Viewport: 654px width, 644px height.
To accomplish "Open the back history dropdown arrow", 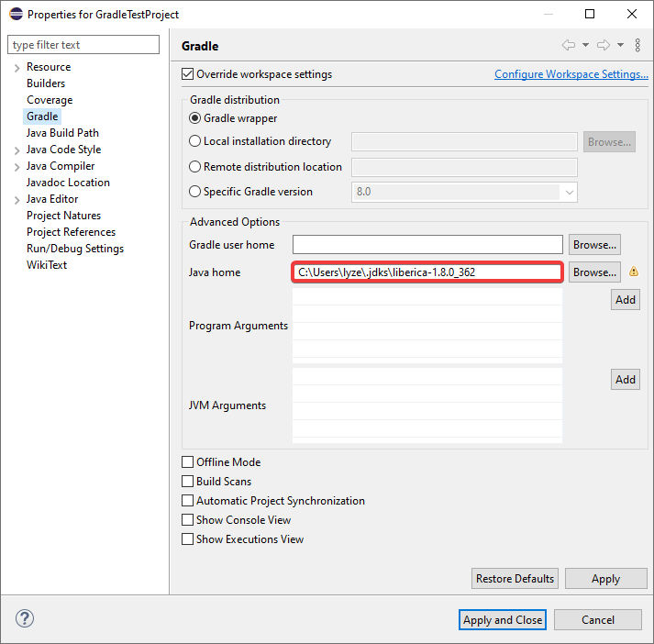I will click(x=585, y=45).
